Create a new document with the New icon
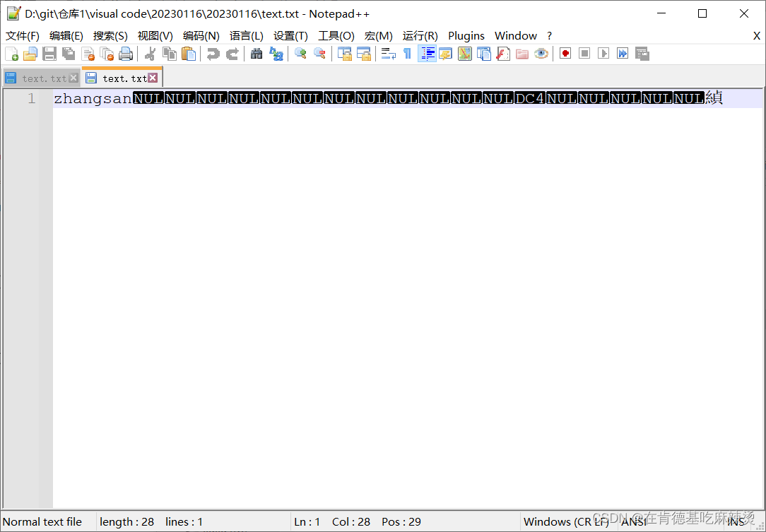 point(11,53)
